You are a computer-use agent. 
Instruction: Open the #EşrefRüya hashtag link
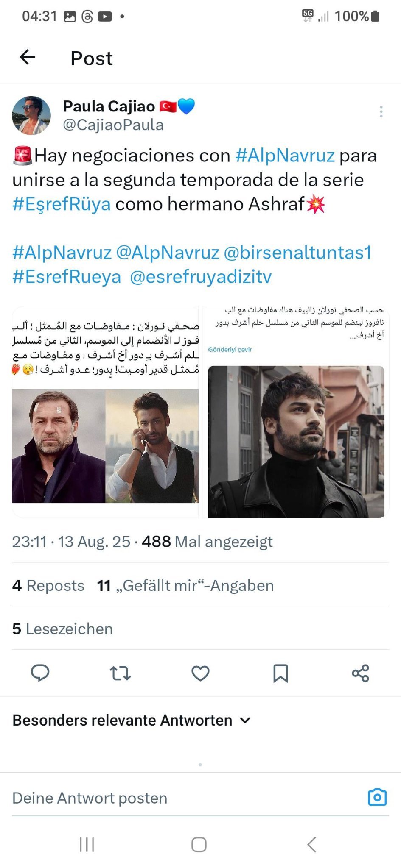pos(62,204)
